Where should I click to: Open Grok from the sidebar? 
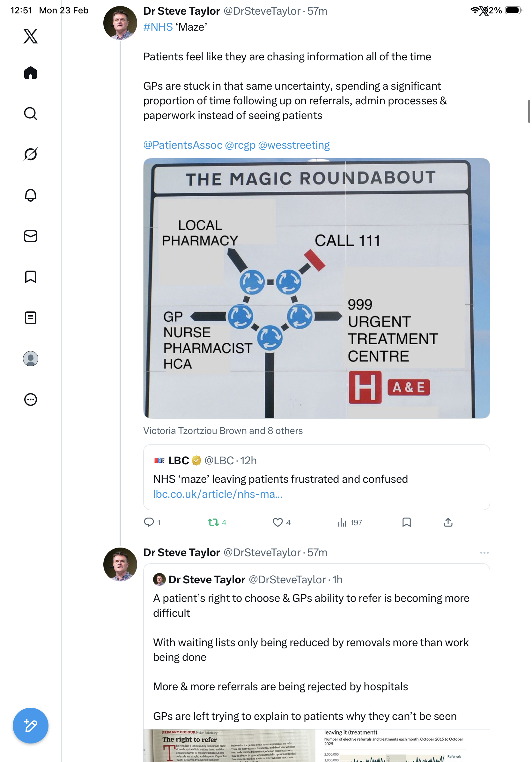click(31, 154)
